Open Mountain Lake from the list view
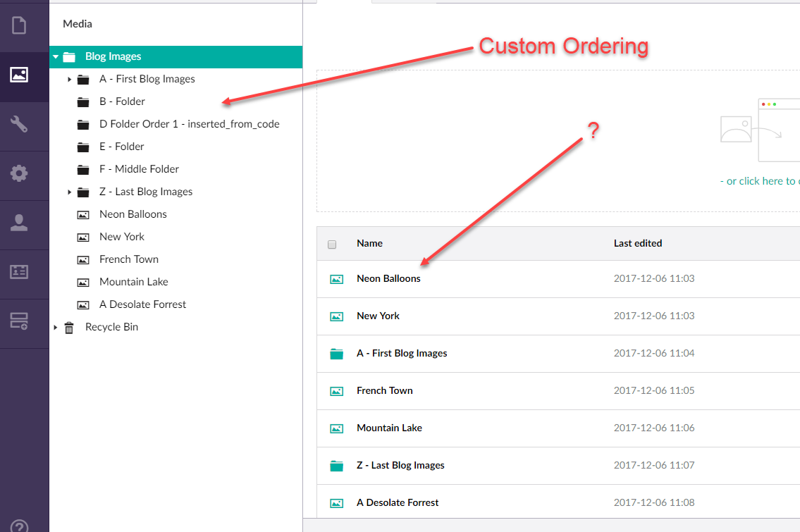 click(x=389, y=428)
